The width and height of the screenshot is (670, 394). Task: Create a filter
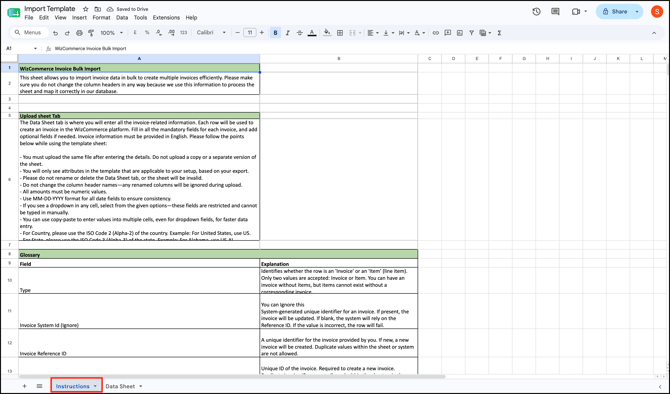472,33
